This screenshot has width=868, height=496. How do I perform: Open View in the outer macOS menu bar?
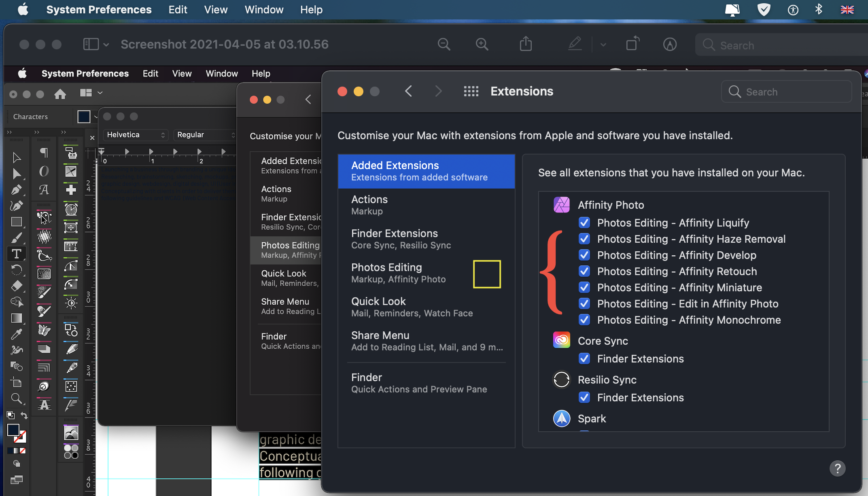[x=216, y=10]
